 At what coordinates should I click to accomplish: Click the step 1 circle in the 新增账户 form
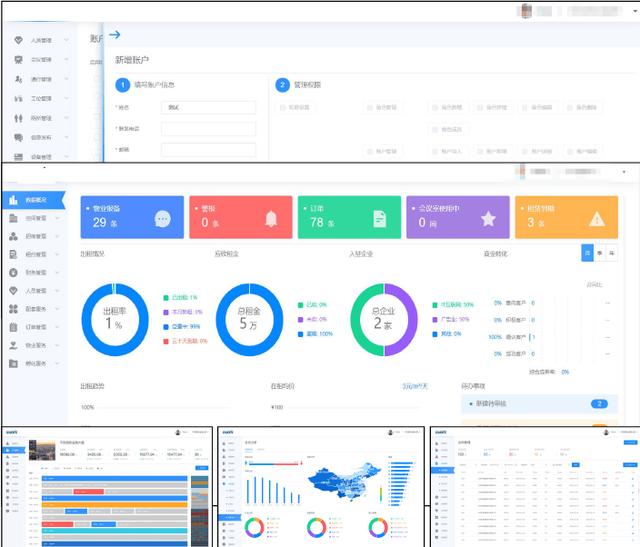122,85
